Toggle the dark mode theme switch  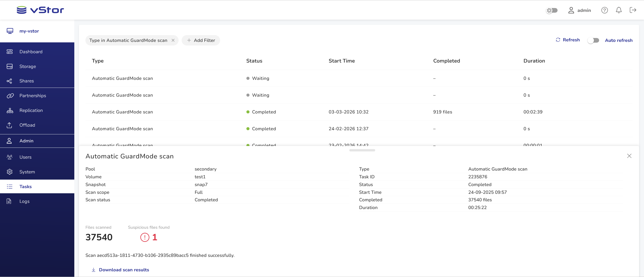click(x=552, y=10)
